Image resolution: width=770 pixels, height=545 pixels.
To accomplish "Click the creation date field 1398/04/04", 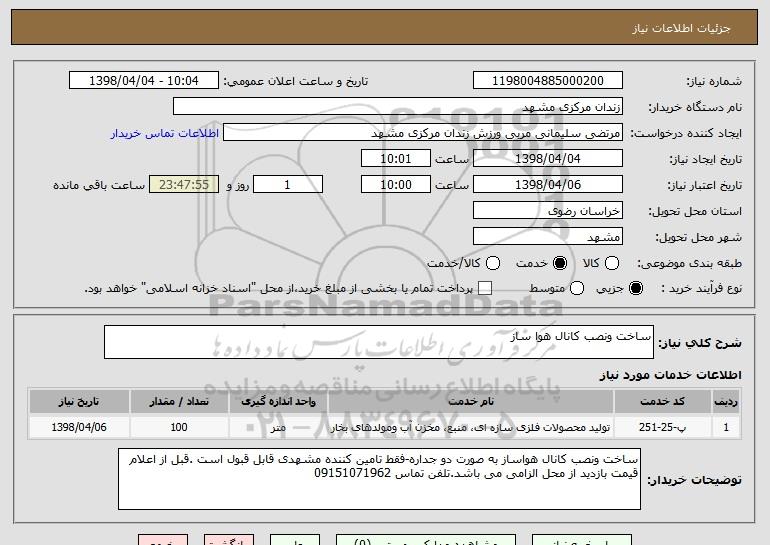I will [548, 159].
